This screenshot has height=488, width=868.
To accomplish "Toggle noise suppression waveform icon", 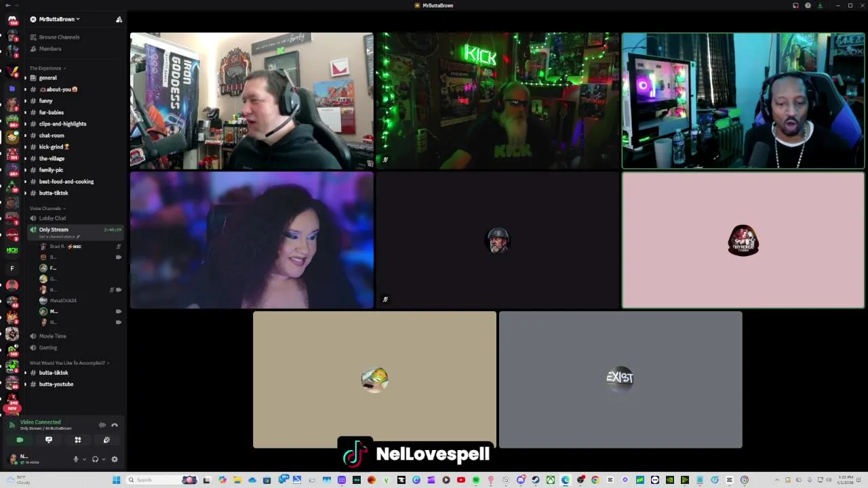I will [x=102, y=425].
